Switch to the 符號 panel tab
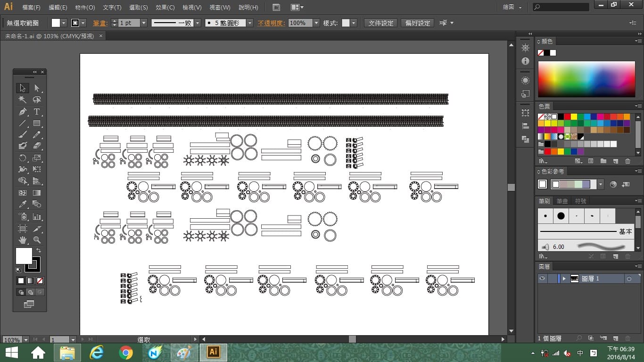This screenshot has width=644, height=362. [580, 201]
